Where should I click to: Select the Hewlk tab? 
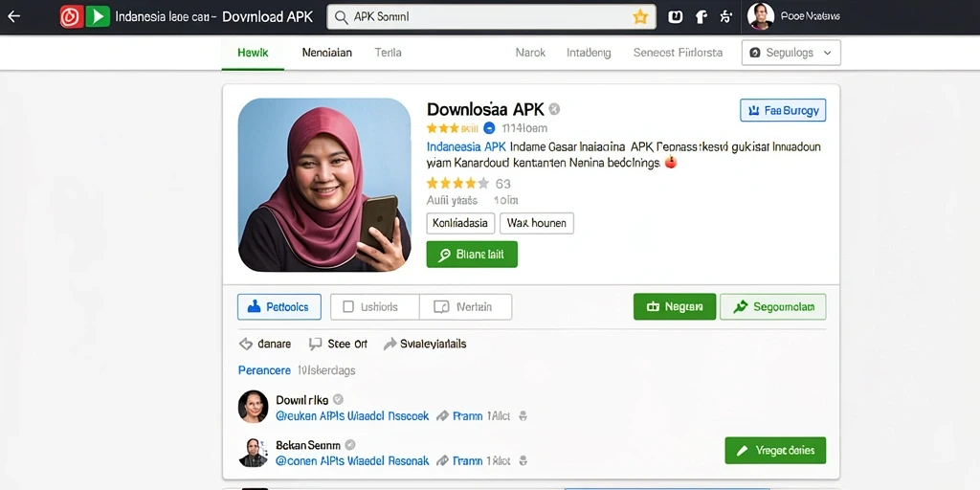click(253, 54)
